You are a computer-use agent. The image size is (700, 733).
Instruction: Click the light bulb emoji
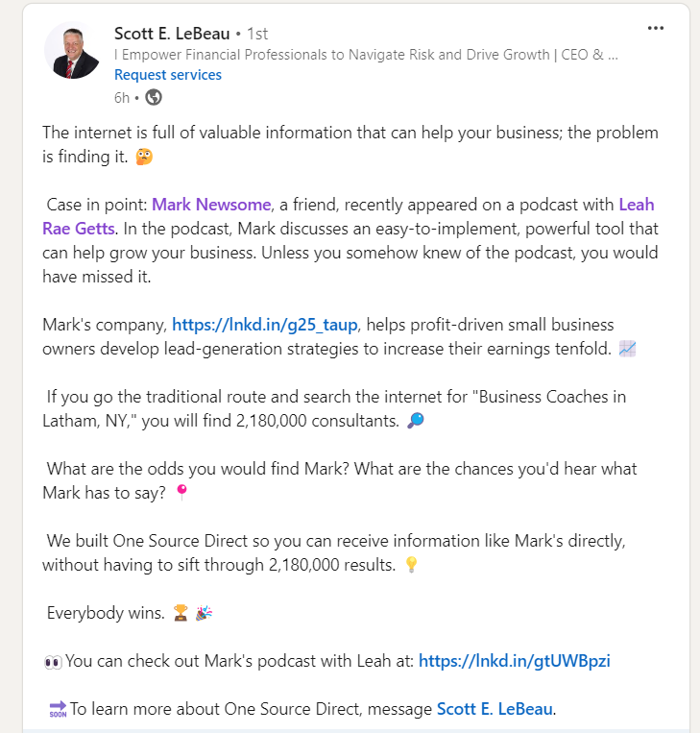click(412, 566)
